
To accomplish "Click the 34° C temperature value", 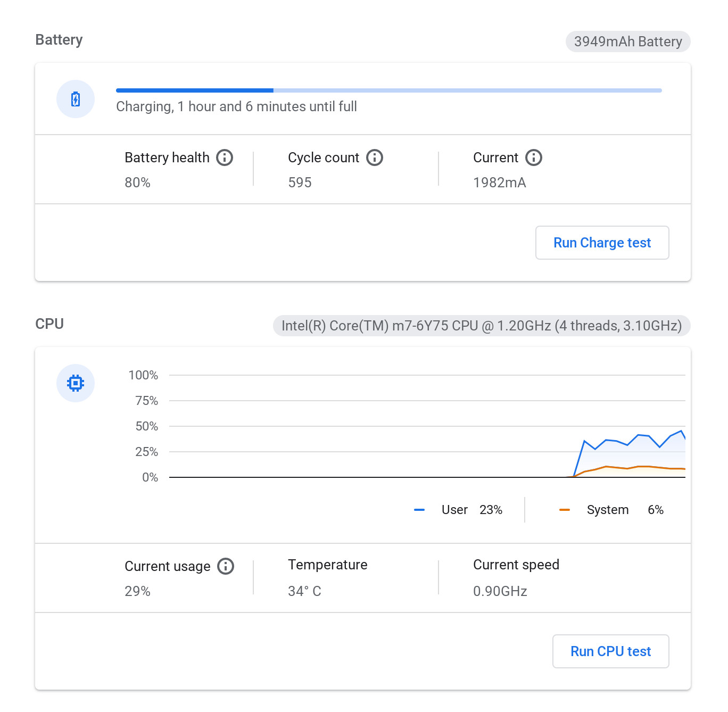I will click(304, 591).
